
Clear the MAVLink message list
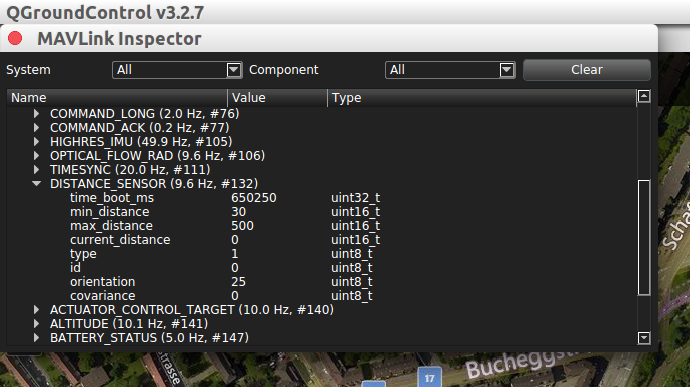[587, 70]
